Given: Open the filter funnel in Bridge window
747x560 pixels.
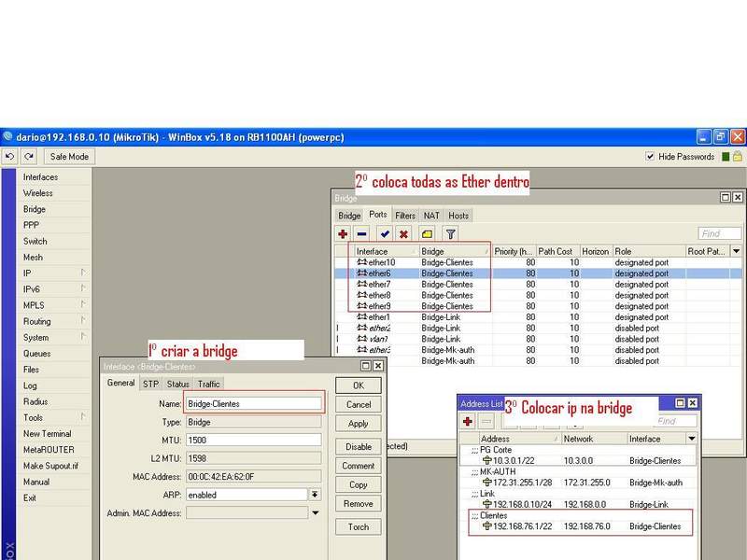Looking at the screenshot, I should (451, 234).
